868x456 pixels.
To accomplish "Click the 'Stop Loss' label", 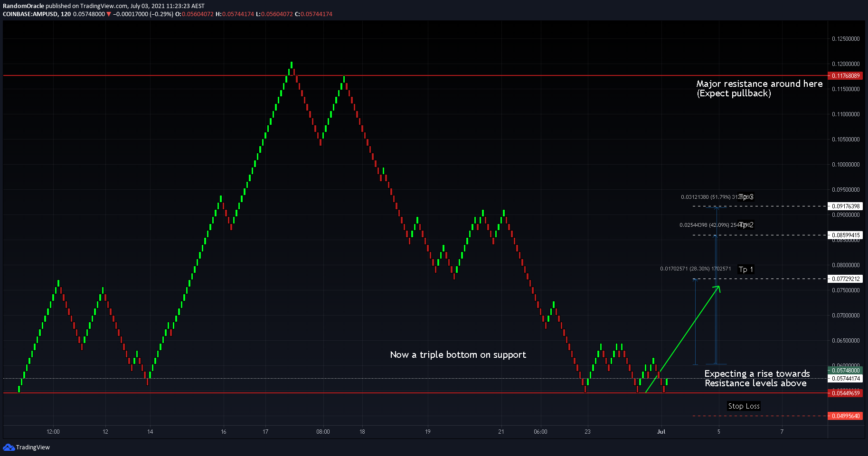I will pyautogui.click(x=744, y=406).
